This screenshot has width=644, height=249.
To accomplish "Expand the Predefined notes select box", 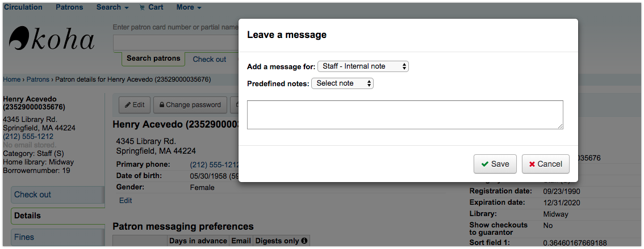I will (x=342, y=83).
